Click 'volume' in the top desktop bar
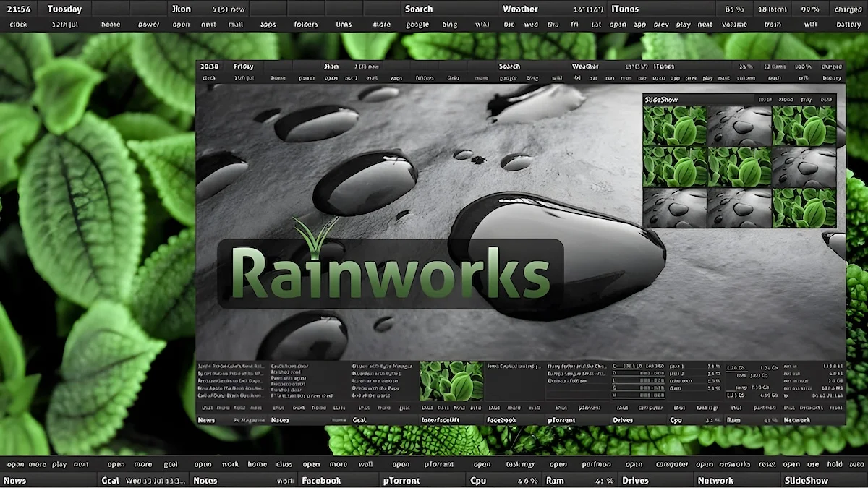 coord(734,24)
